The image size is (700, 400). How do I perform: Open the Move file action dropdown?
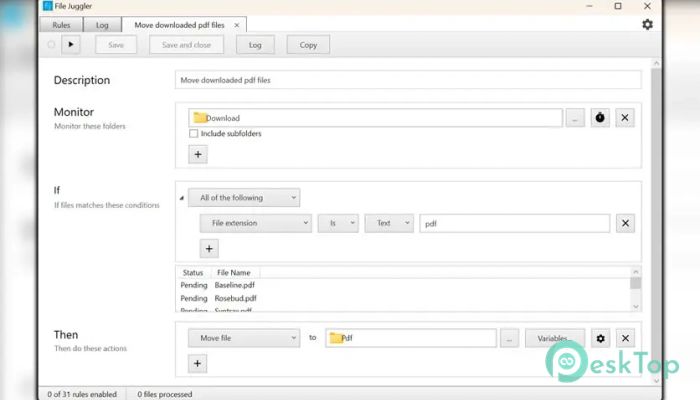click(x=244, y=338)
